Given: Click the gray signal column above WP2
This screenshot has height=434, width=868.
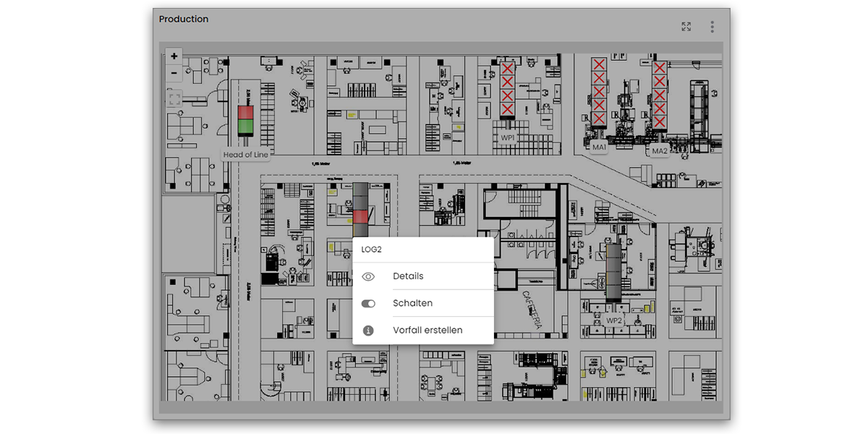Looking at the screenshot, I should pos(614,273).
